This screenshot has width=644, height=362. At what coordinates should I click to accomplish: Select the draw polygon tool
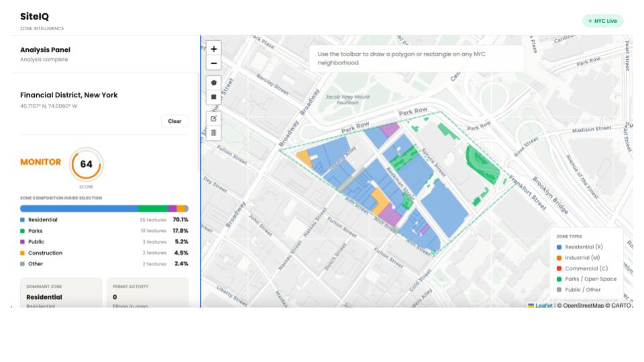[213, 82]
